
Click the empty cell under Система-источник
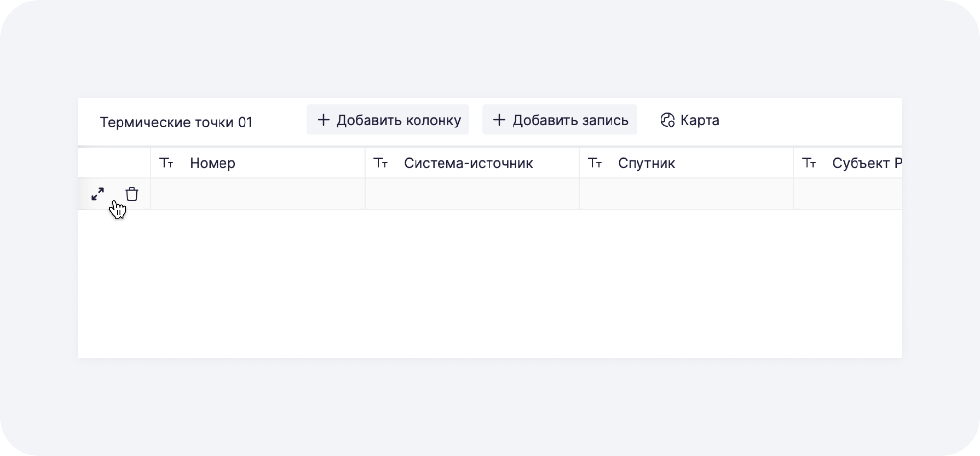[x=471, y=194]
